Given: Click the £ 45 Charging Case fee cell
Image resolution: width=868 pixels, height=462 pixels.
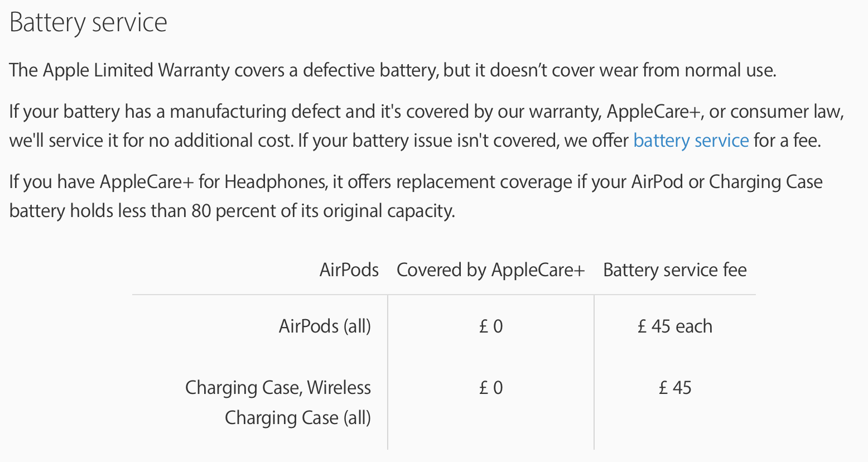Looking at the screenshot, I should 674,387.
